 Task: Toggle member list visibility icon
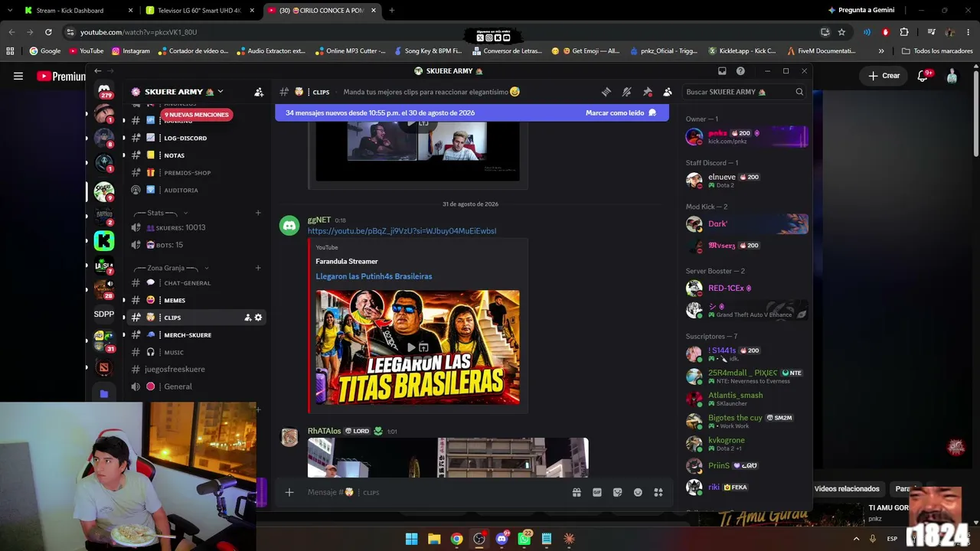click(668, 92)
